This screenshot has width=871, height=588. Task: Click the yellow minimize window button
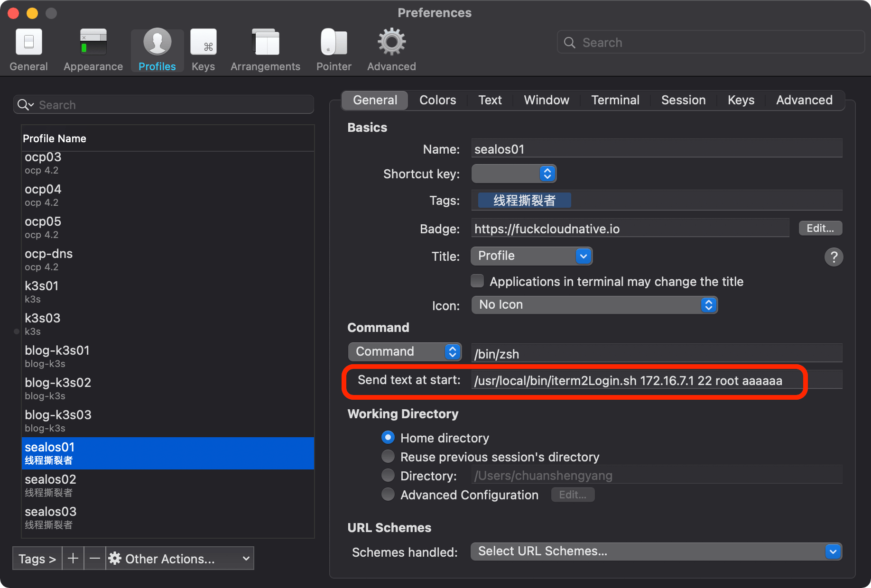click(x=32, y=13)
